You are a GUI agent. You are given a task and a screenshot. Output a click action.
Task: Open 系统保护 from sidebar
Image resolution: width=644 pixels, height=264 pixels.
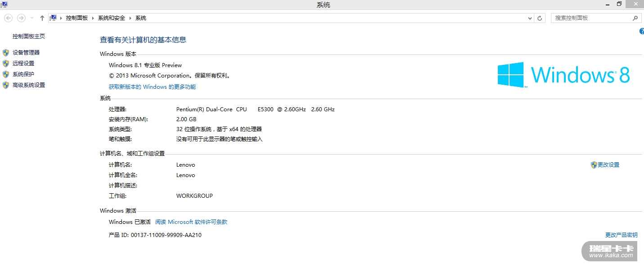coord(23,74)
